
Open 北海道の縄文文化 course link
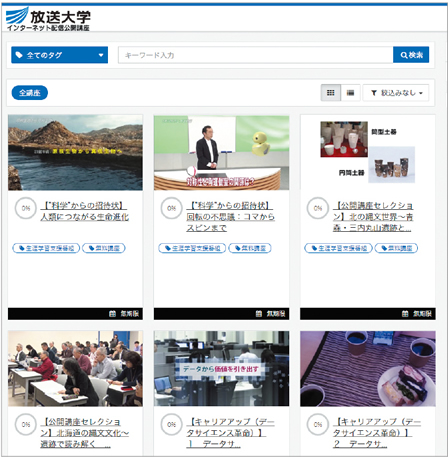coord(84,433)
